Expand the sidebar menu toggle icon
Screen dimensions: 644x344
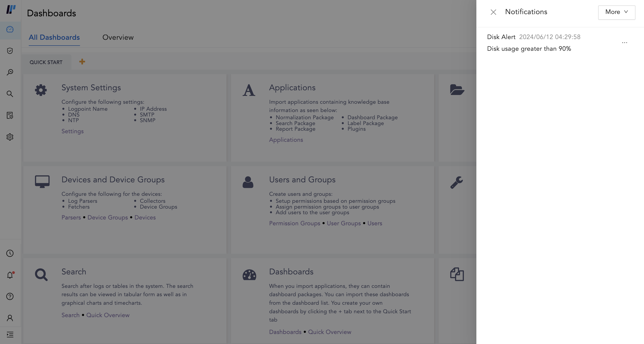coord(10,335)
